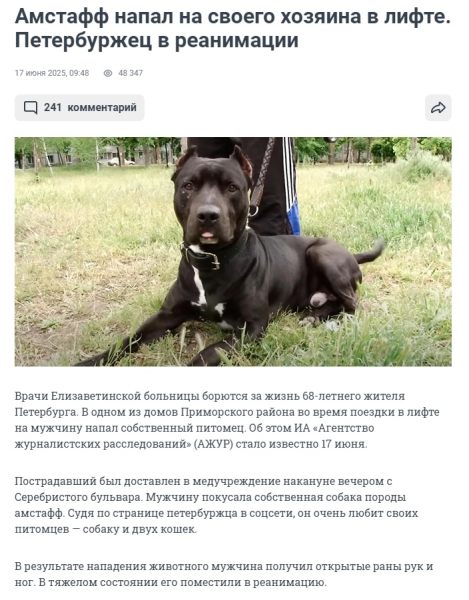The image size is (469, 600).
Task: Click the 48 347 view count
Action: pos(130,73)
